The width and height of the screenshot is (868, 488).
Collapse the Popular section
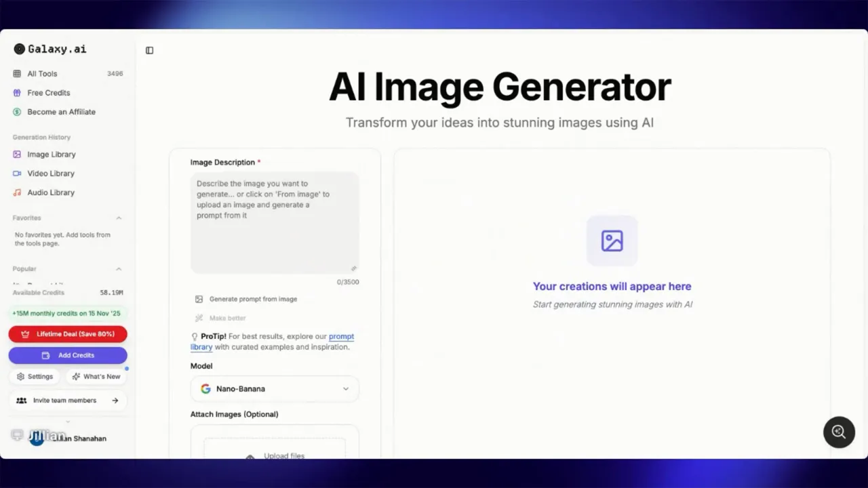click(119, 268)
